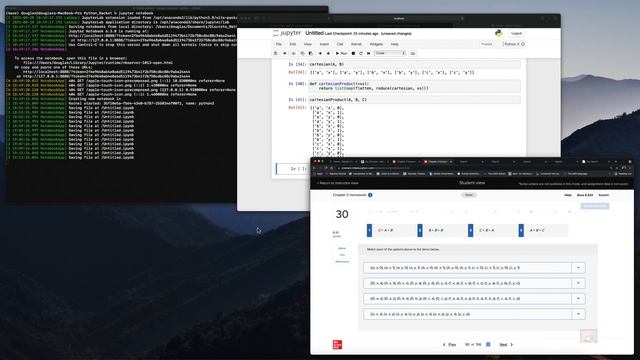Expand dropdown of first matching row
640x360 pixels.
(x=578, y=268)
